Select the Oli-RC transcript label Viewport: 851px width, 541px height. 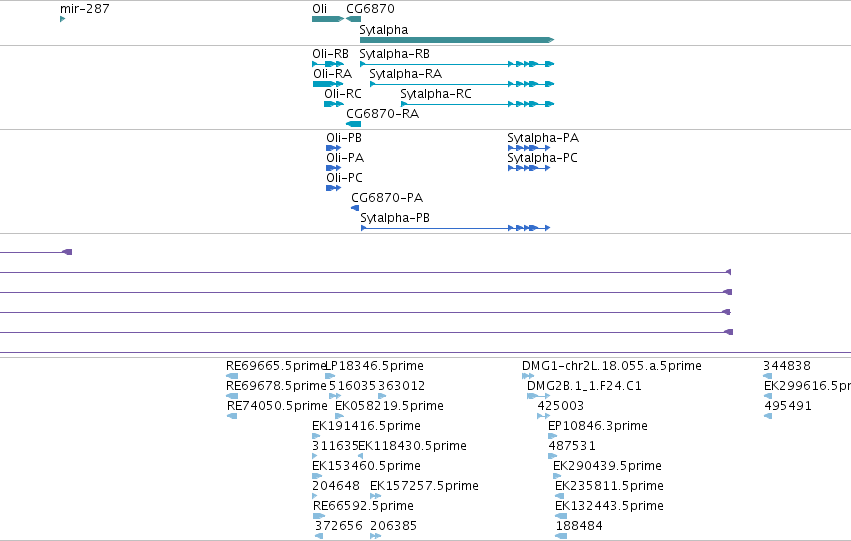342,94
